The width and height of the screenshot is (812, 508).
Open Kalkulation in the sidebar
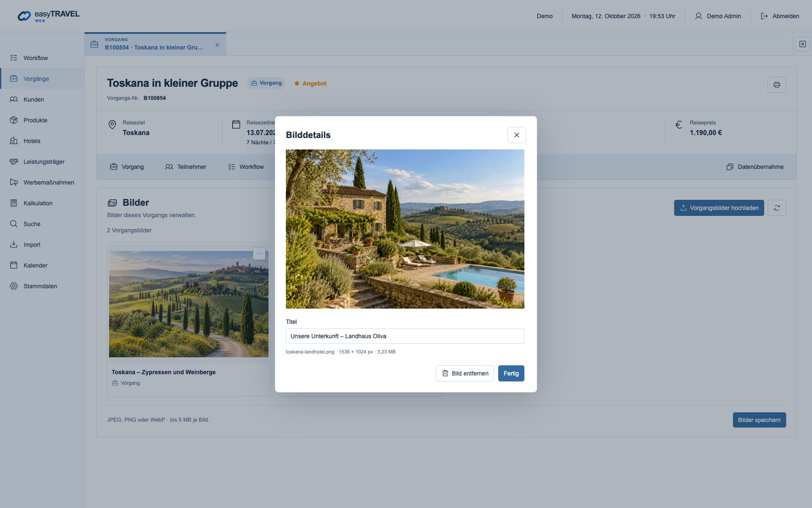coord(42,203)
